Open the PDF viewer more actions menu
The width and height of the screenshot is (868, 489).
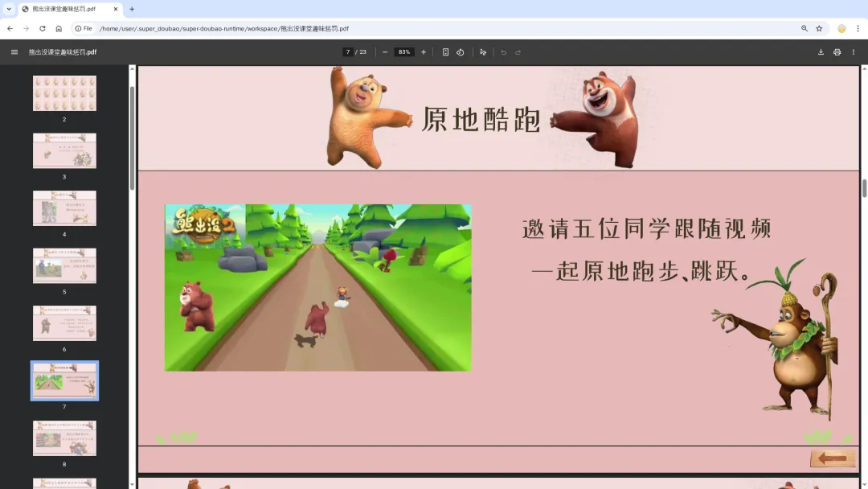854,52
